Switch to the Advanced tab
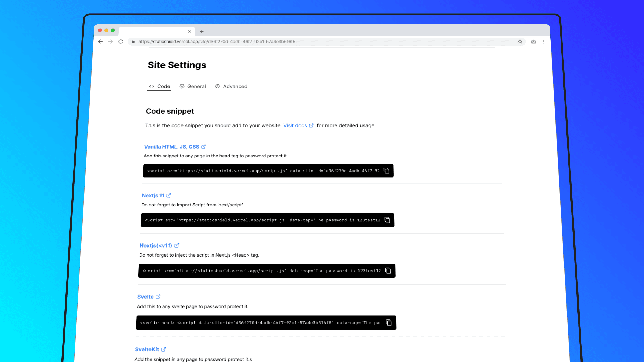 (235, 86)
